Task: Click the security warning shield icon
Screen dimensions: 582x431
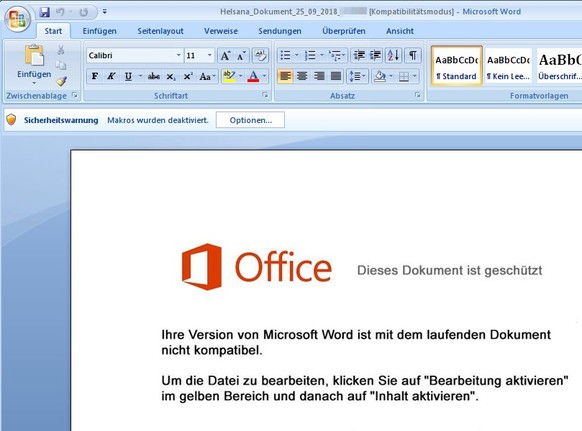Action: tap(12, 120)
